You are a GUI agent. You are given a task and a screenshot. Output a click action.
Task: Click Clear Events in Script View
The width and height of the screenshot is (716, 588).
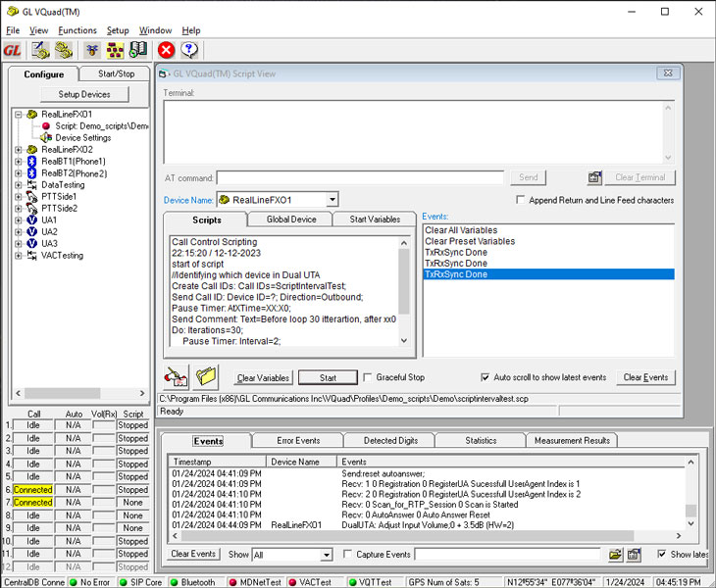tap(645, 377)
